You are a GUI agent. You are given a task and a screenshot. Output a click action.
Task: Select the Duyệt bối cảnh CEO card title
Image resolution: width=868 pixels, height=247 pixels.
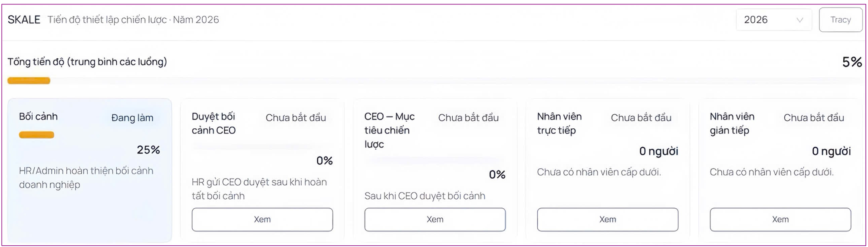point(214,123)
